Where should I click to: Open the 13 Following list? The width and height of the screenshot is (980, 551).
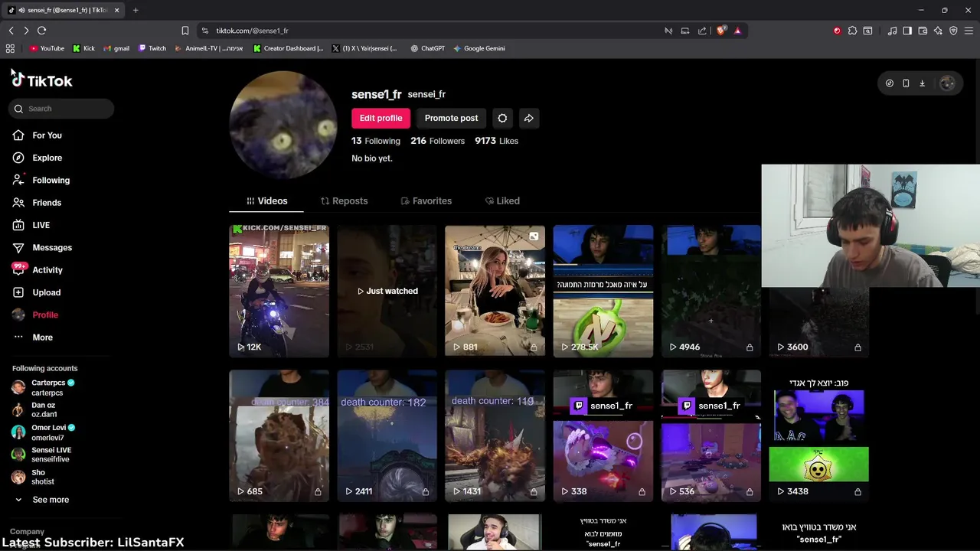(376, 141)
